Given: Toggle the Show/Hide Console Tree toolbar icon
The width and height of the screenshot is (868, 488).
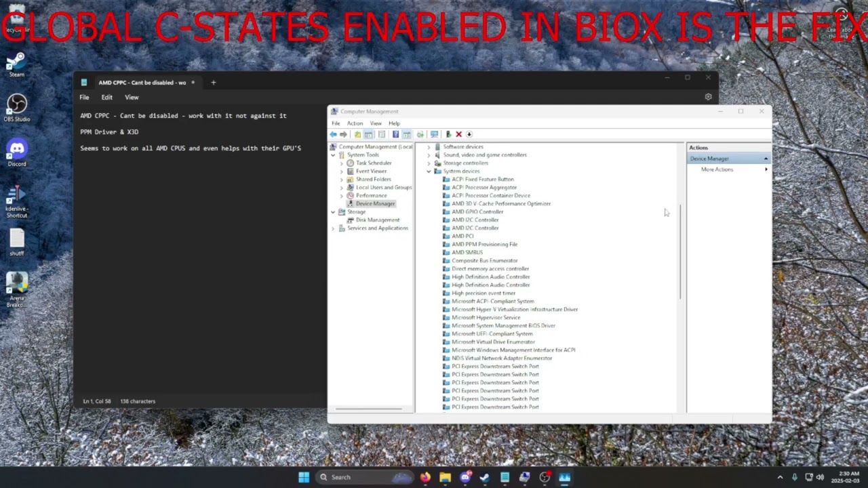Looking at the screenshot, I should [x=368, y=134].
